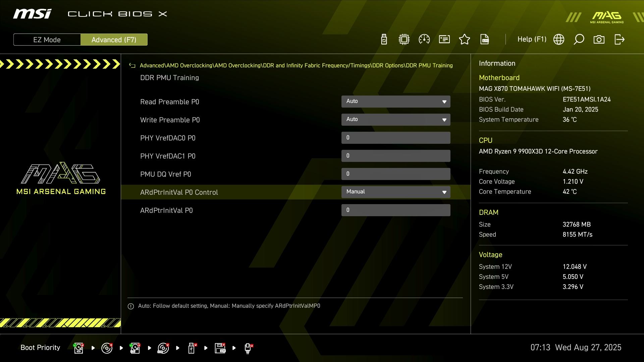Viewport: 644px width, 362px height.
Task: Select the Advanced (F7) tab
Action: tap(114, 40)
